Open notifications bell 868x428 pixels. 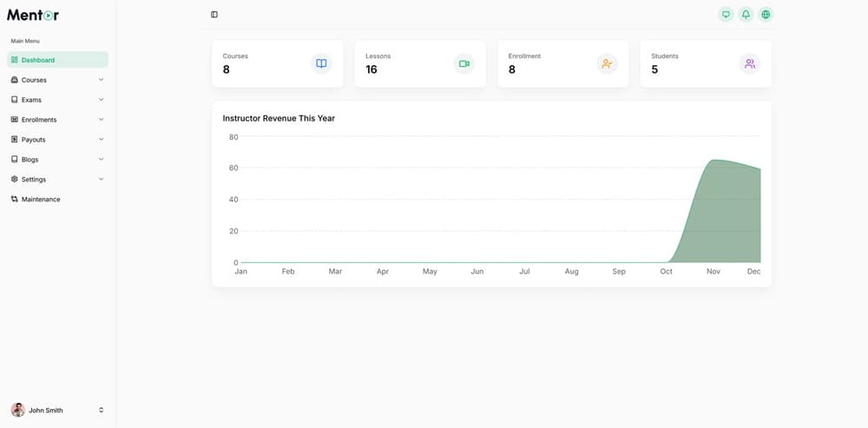[x=746, y=15]
